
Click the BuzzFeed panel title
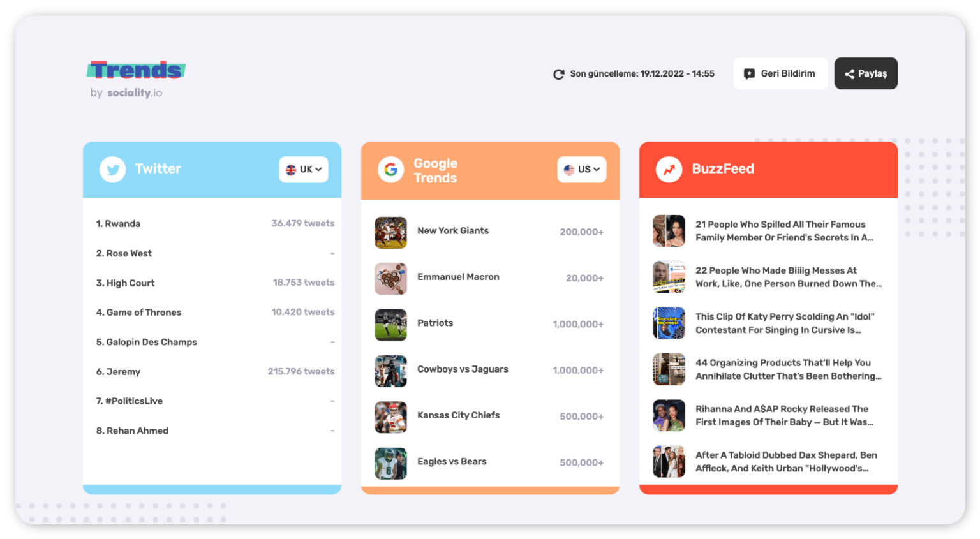point(723,169)
